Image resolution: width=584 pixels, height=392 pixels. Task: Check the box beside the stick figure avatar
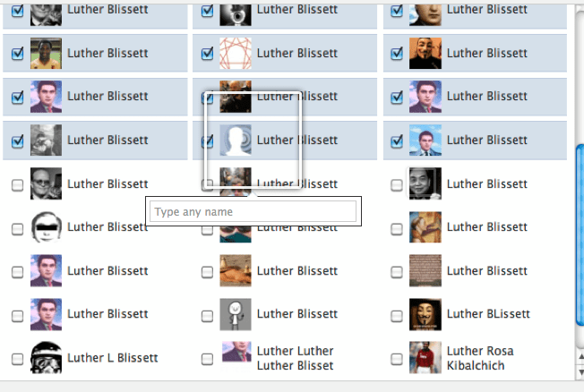coord(207,315)
